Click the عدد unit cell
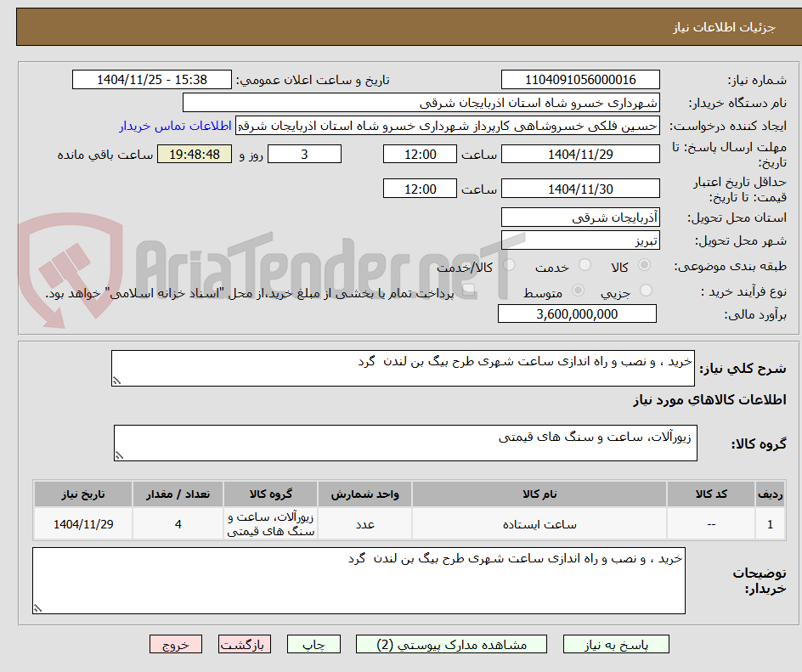The height and width of the screenshot is (672, 802). [364, 524]
